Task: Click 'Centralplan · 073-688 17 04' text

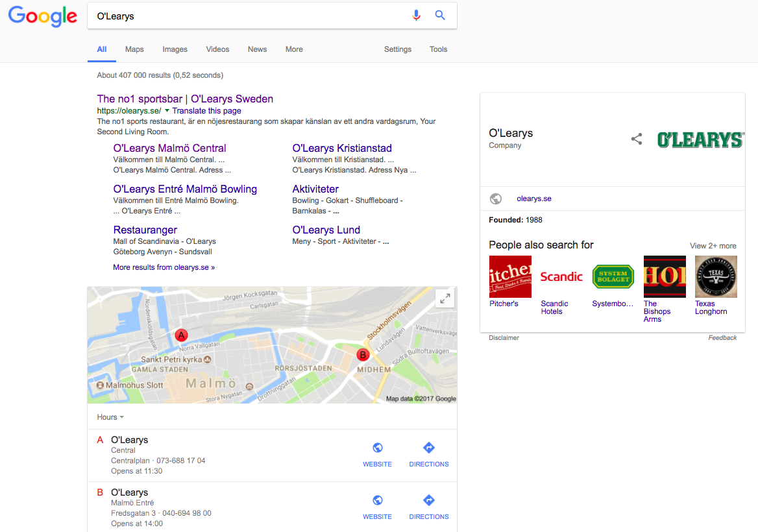Action: tap(158, 461)
